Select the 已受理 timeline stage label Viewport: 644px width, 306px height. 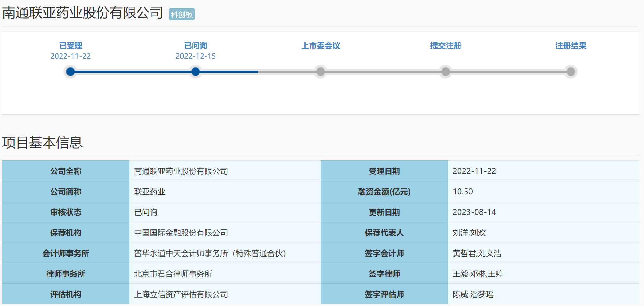[x=71, y=46]
